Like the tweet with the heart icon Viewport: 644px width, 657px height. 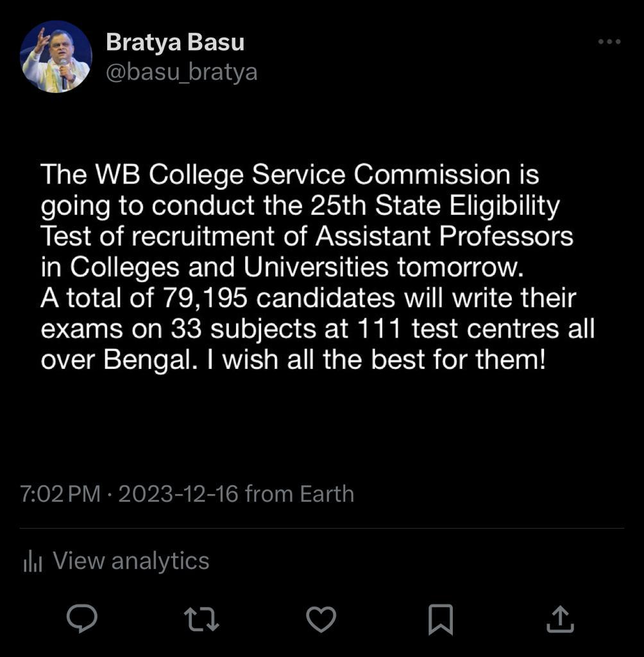321,619
